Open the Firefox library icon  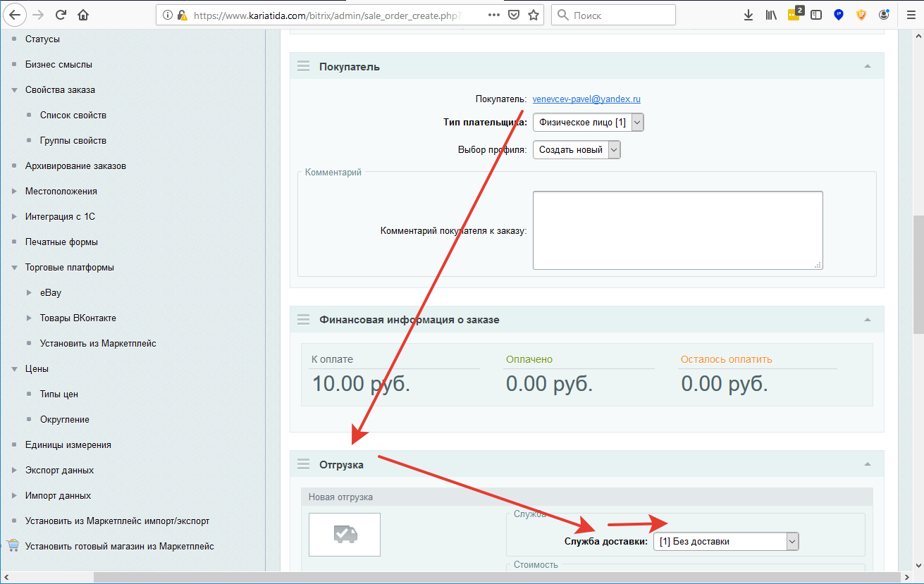coord(771,15)
